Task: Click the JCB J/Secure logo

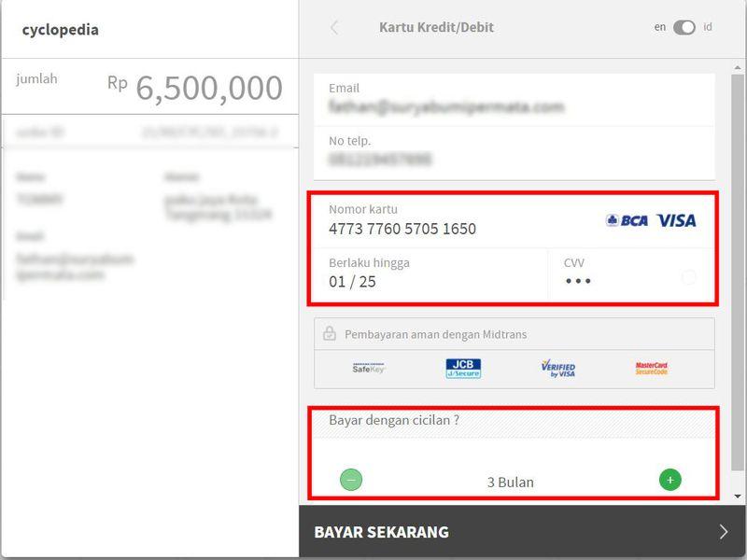Action: pyautogui.click(x=463, y=369)
